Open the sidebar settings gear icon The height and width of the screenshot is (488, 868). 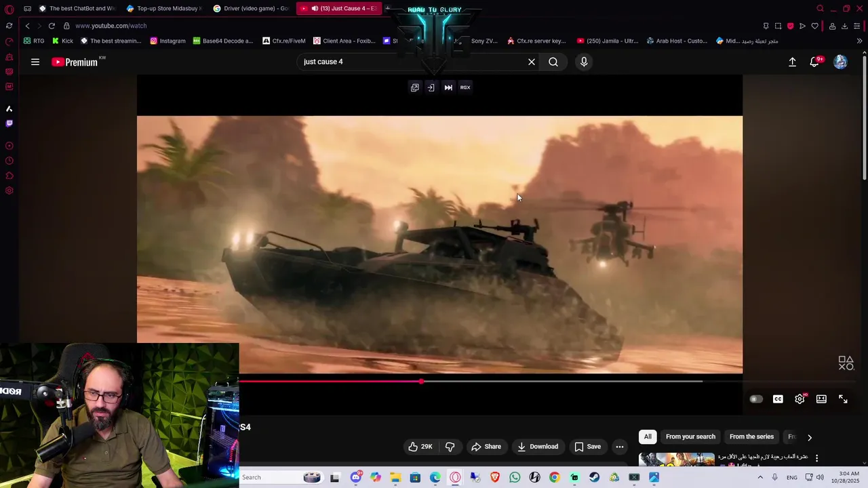click(x=9, y=190)
